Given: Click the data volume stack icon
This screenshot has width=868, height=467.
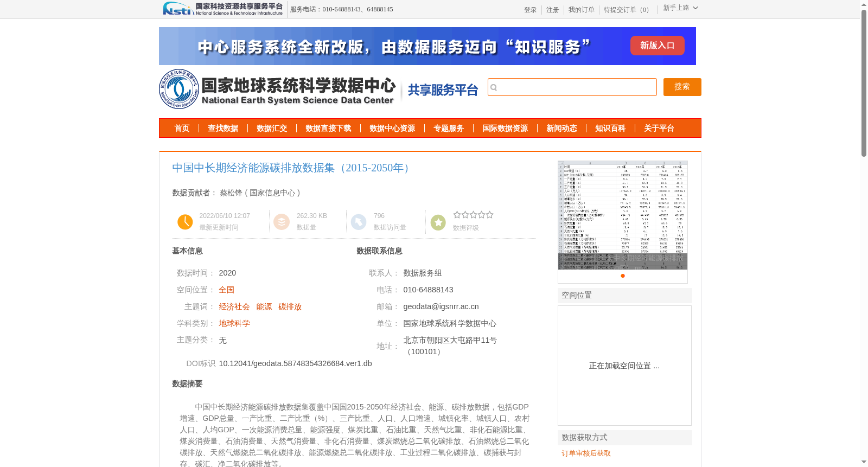Looking at the screenshot, I should [x=282, y=222].
